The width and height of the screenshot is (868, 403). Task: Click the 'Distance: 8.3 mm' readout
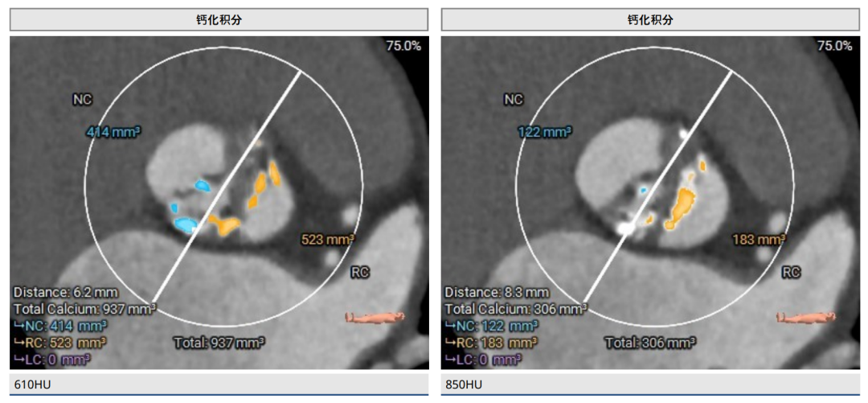497,292
